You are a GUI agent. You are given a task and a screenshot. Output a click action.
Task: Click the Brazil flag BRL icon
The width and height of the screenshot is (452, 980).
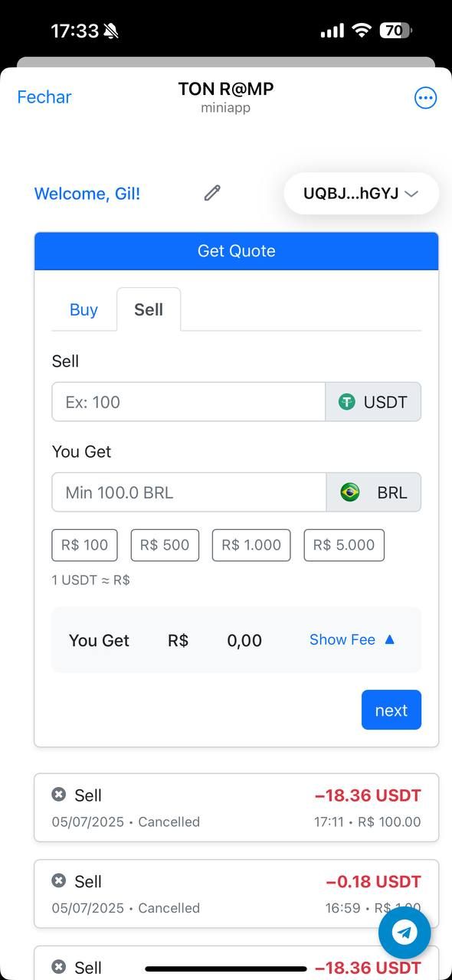[350, 492]
